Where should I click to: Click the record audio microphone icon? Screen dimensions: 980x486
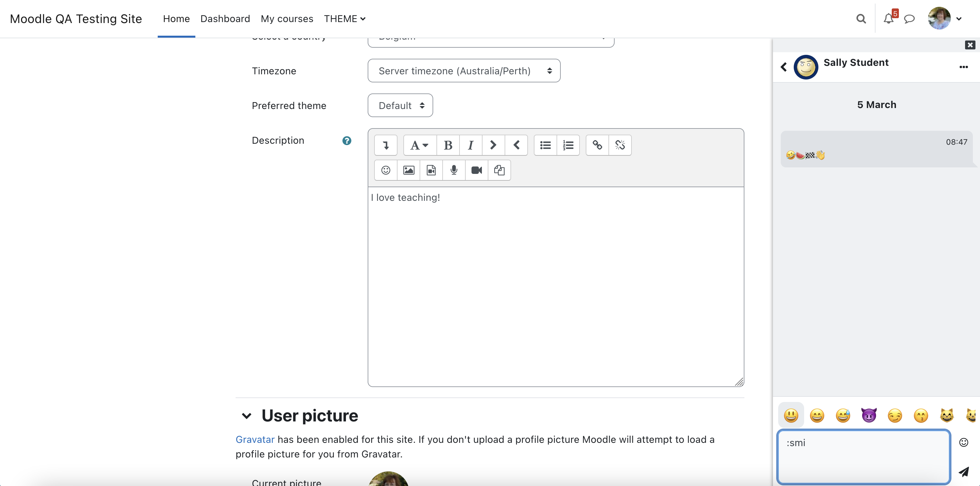click(x=454, y=170)
